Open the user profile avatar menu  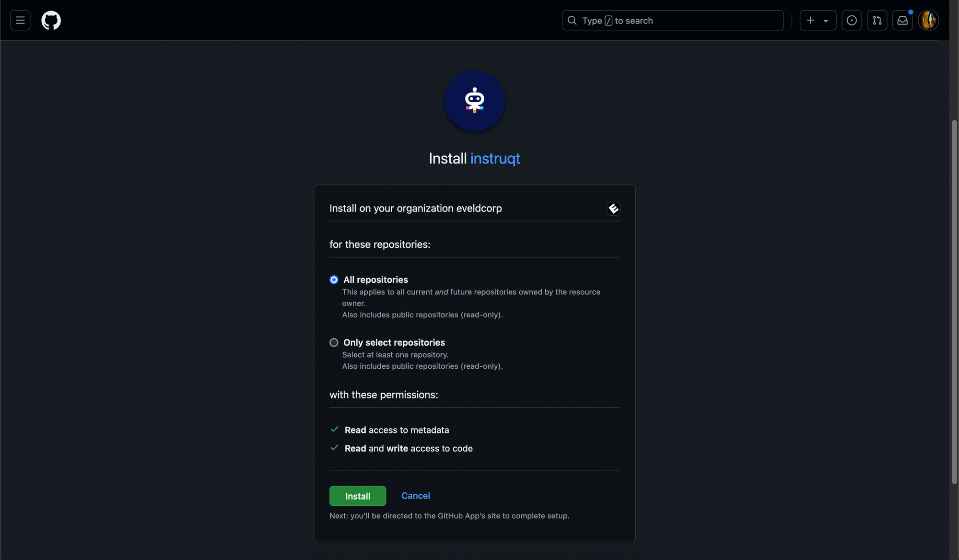[x=928, y=21]
